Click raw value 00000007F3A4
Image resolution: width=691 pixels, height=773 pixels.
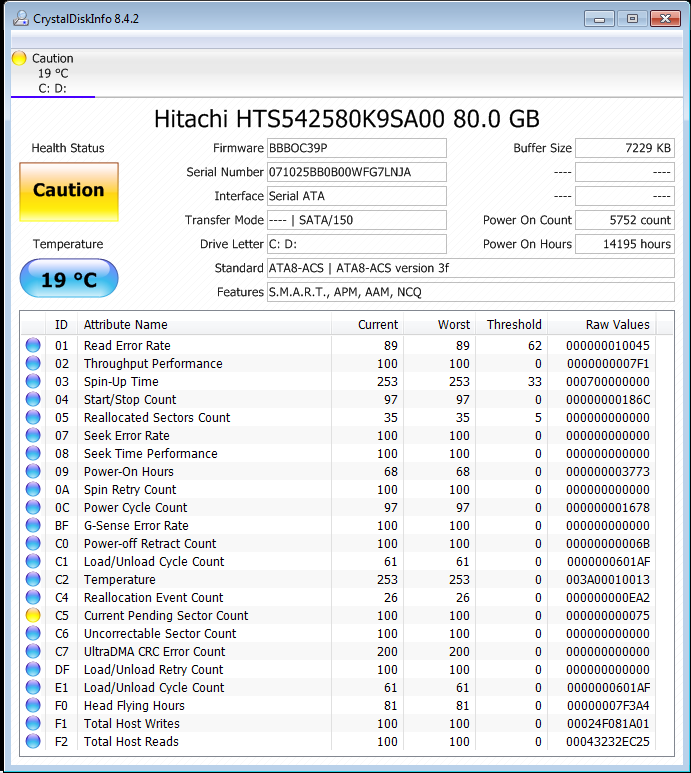click(608, 705)
